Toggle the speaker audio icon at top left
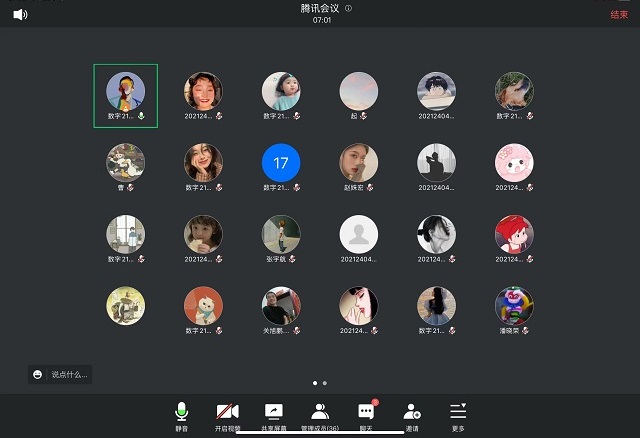Viewport: 640px width, 438px height. click(20, 14)
